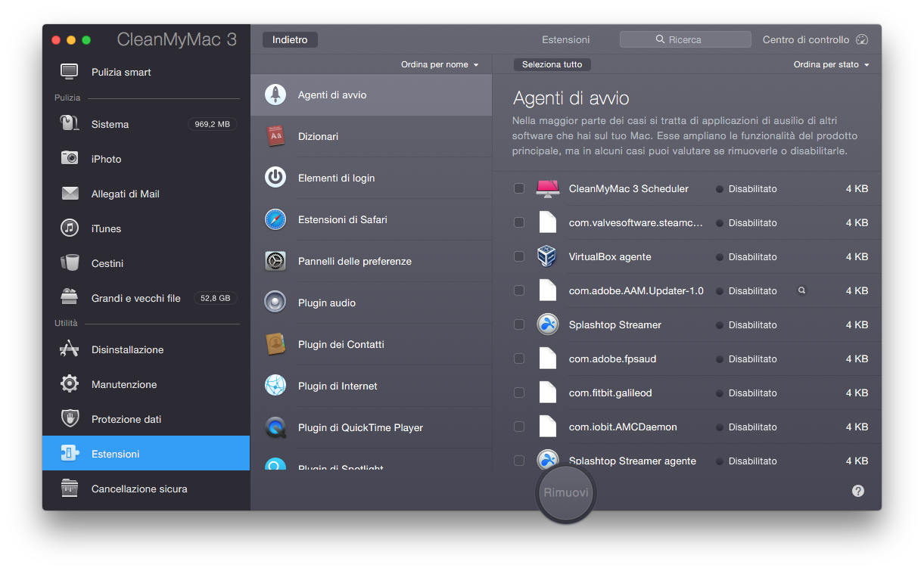Toggle Disabilitato status of com.fitbit.galileod
The image size is (924, 571).
tap(746, 393)
